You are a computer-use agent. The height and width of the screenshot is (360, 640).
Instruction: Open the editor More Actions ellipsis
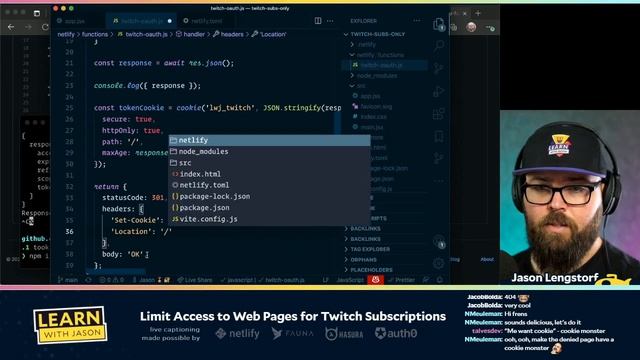(x=330, y=21)
